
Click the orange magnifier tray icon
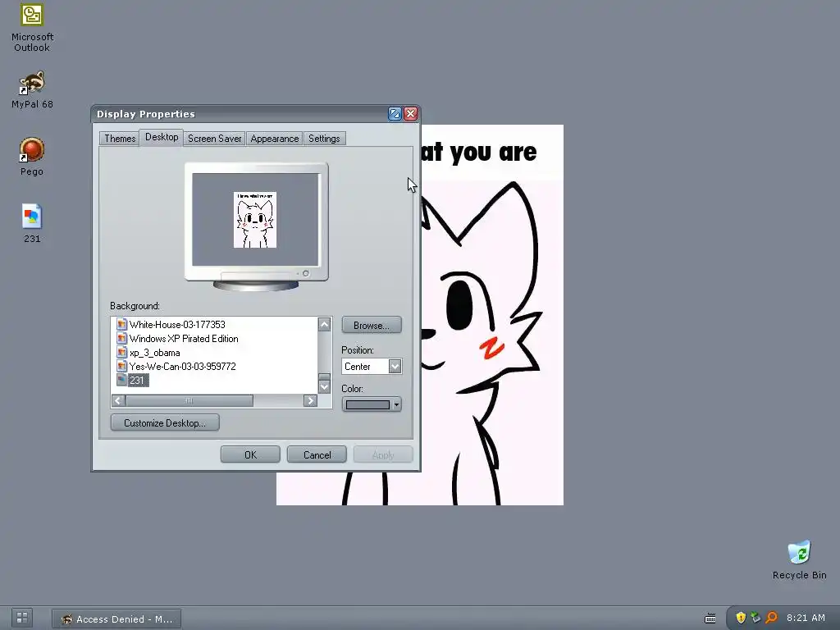click(771, 618)
